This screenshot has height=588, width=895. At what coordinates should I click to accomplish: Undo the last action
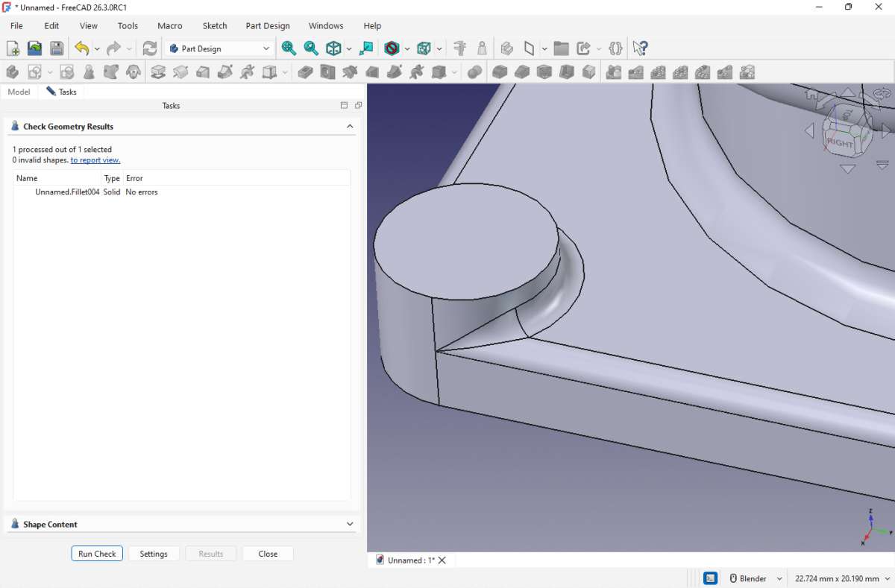(x=81, y=48)
